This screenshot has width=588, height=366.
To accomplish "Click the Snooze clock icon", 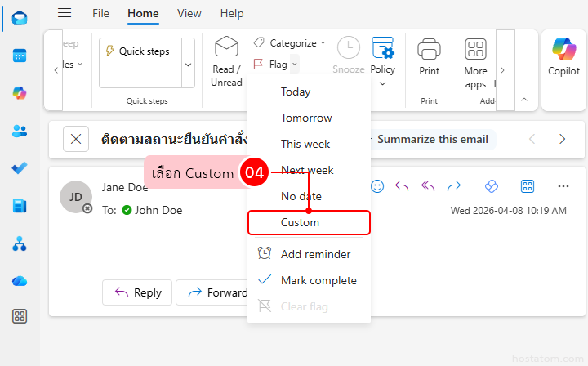I will pos(349,47).
